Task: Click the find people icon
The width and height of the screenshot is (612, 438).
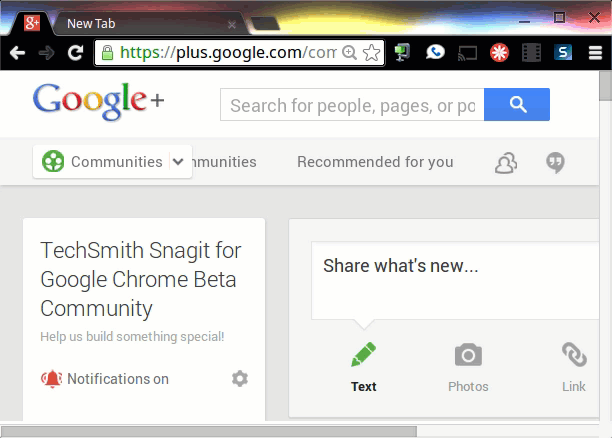Action: coord(506,163)
